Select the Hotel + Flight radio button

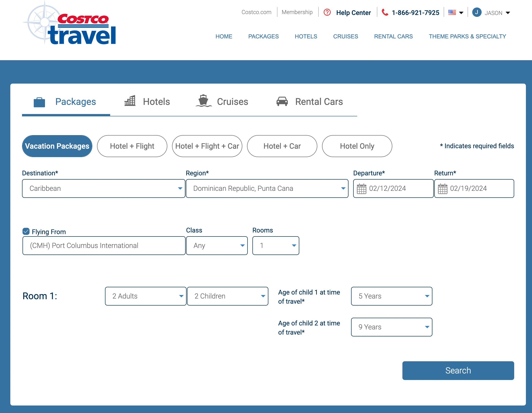coord(132,146)
